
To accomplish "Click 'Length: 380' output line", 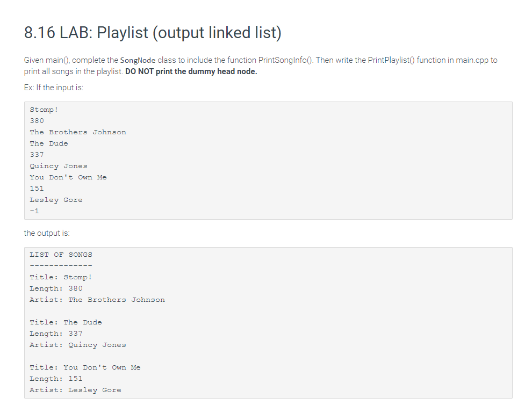I will tap(56, 288).
